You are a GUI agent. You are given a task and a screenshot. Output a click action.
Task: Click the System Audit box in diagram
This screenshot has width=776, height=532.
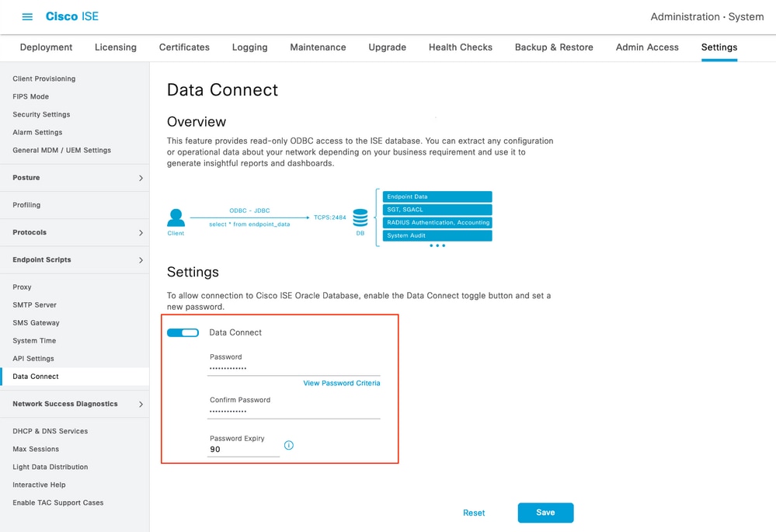point(437,235)
